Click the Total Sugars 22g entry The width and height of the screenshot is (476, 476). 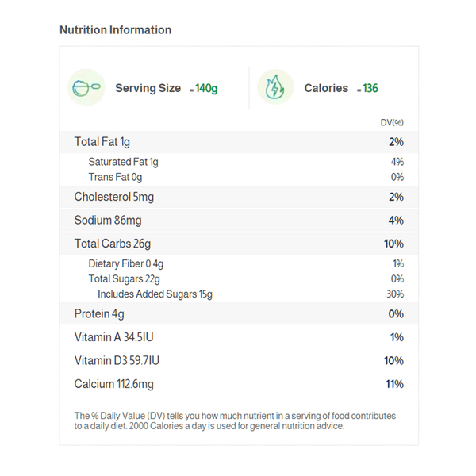124,278
